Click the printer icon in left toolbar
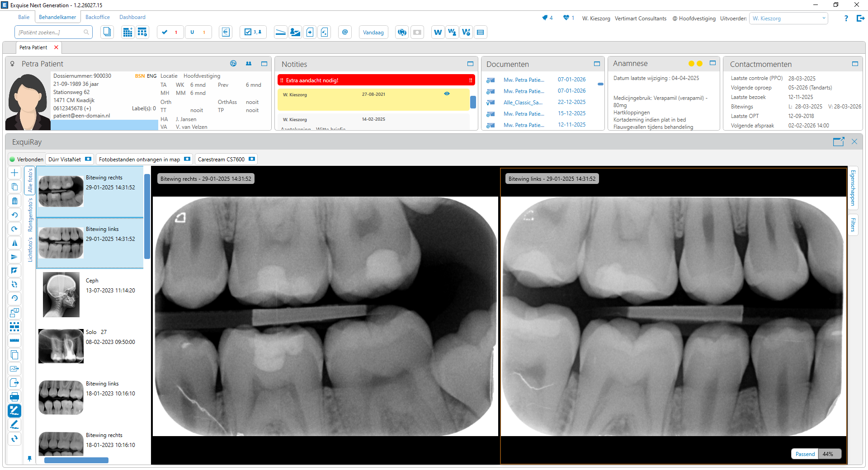Screen dimensions: 868x470 point(14,397)
